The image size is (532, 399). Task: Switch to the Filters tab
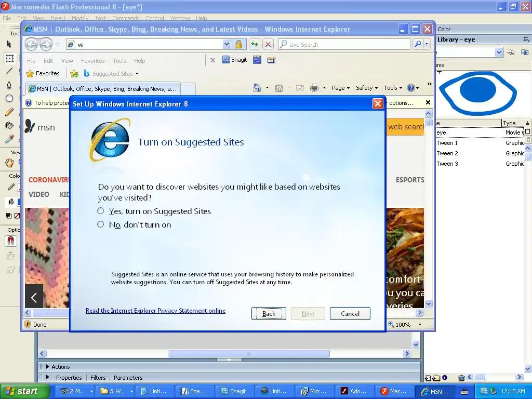(98, 378)
